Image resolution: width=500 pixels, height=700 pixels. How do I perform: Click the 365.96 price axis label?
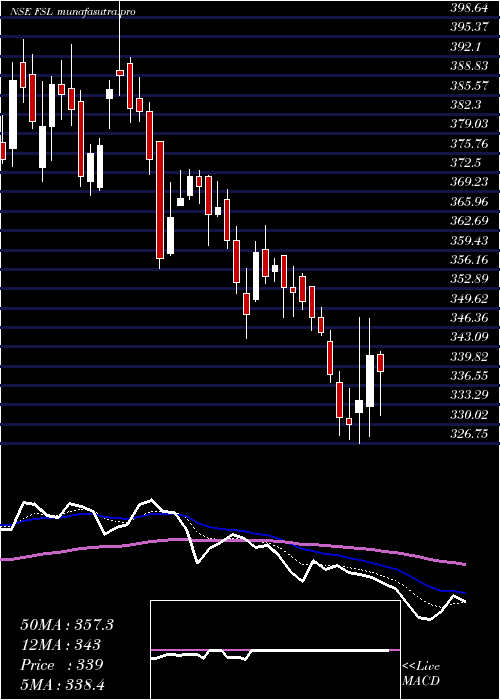(x=469, y=202)
